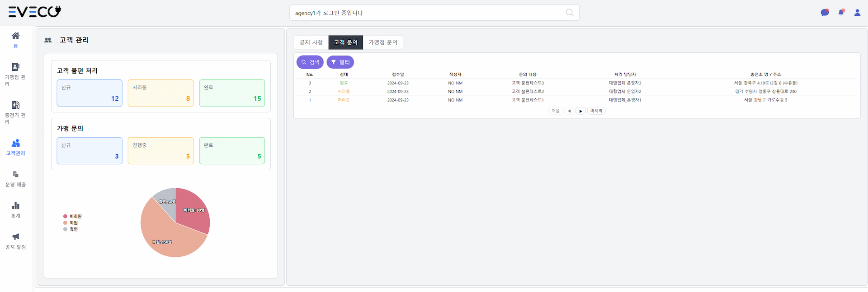This screenshot has height=292, width=868.
Task: Click 처리중 status in row 2
Action: (344, 92)
